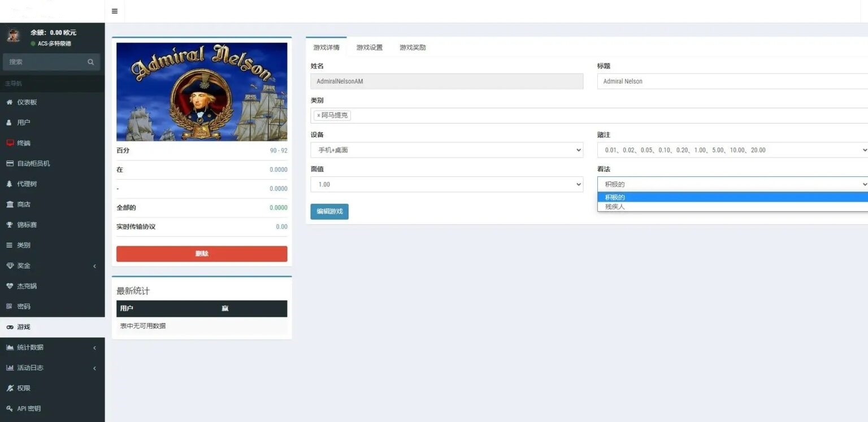This screenshot has height=422, width=868.
Task: Switch to the 游戏设置 tab
Action: (369, 47)
